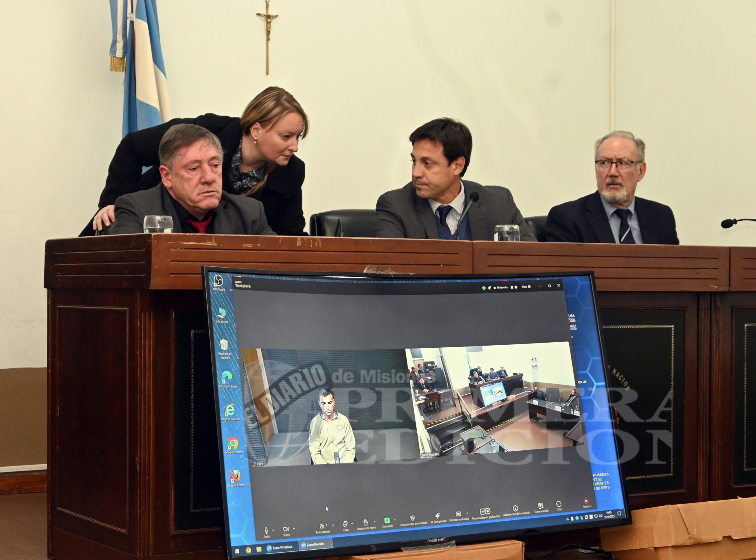
Task: Open the Chat panel icon
Action: point(345,524)
